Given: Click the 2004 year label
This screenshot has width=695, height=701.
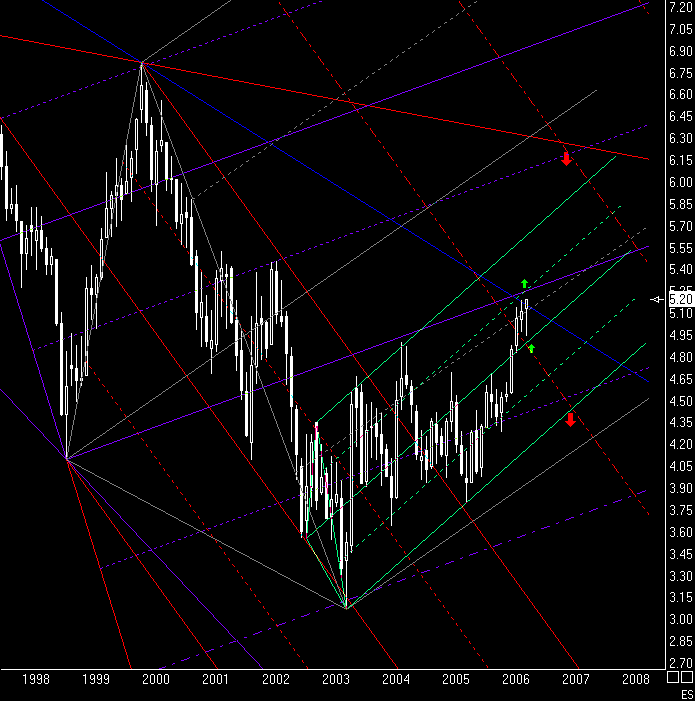Looking at the screenshot, I should pyautogui.click(x=396, y=680).
